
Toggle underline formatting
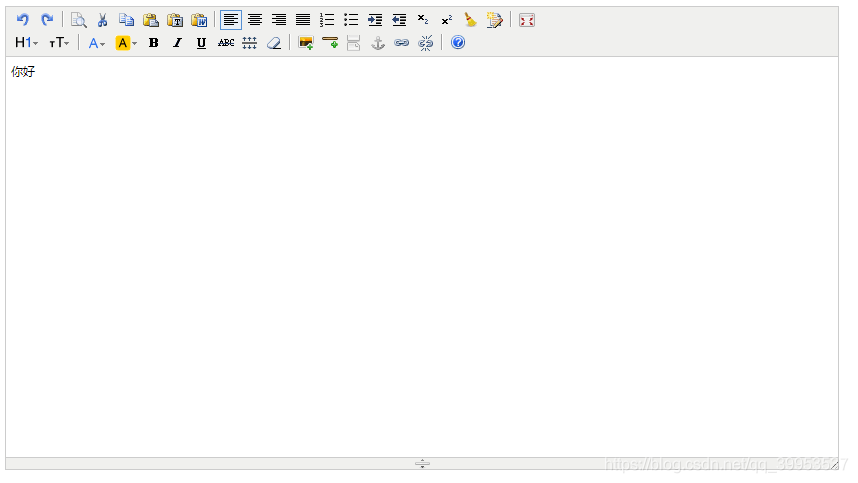click(x=201, y=43)
